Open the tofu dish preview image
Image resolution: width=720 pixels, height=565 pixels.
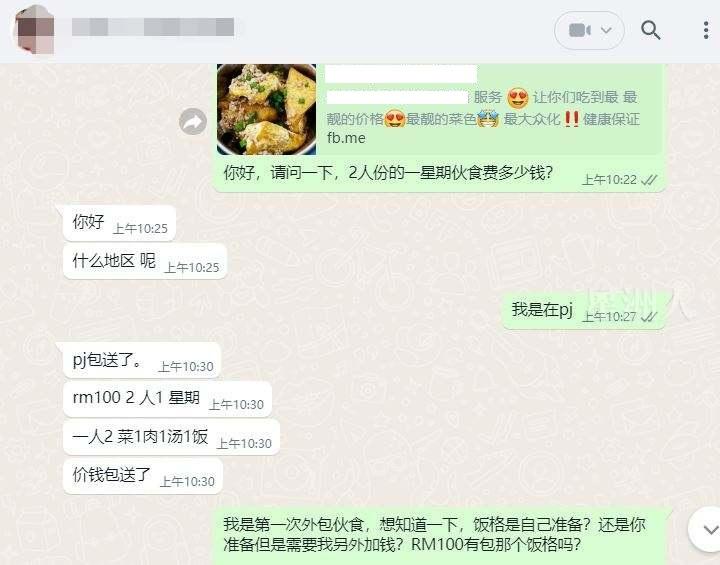pyautogui.click(x=266, y=109)
